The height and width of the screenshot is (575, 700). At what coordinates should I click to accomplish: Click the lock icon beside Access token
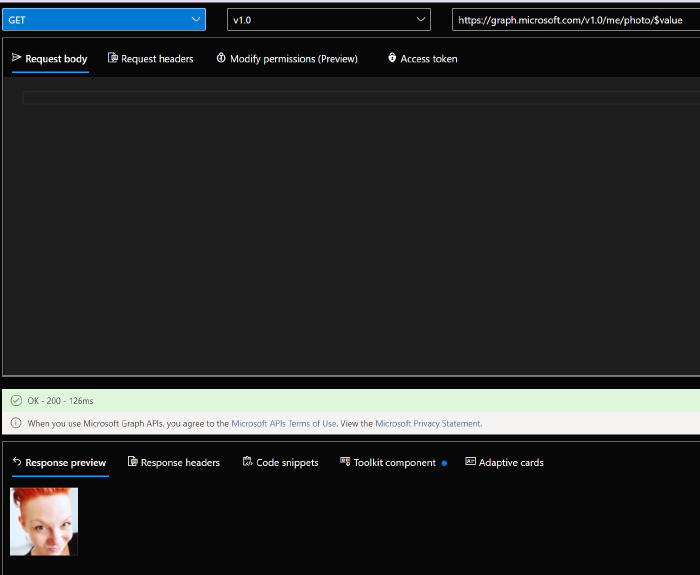(x=392, y=59)
